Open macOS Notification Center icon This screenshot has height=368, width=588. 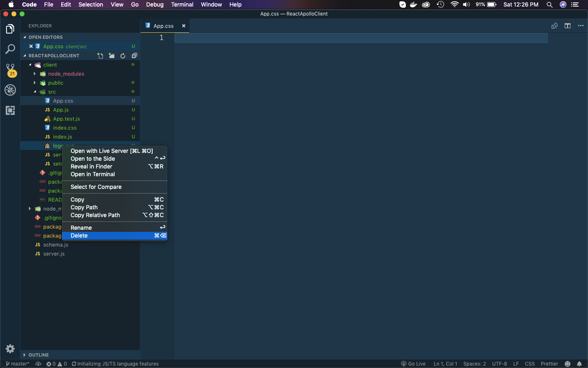575,4
